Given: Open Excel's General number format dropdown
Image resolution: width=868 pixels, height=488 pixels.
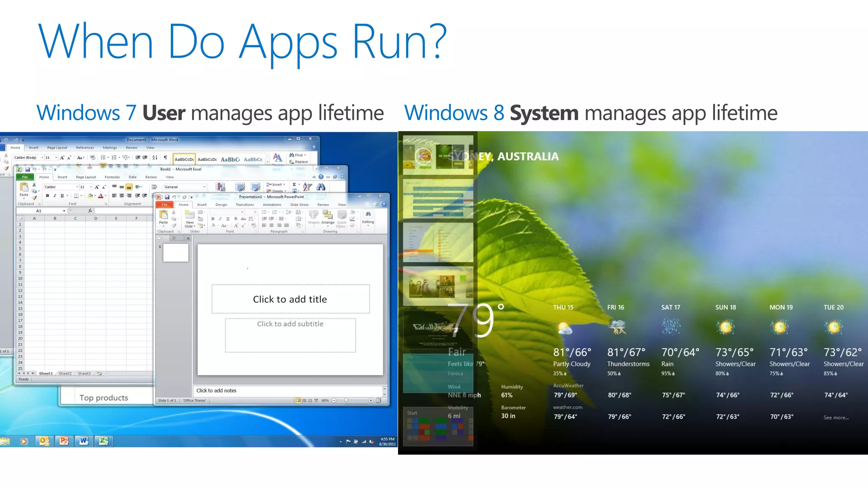Looking at the screenshot, I should coord(204,187).
